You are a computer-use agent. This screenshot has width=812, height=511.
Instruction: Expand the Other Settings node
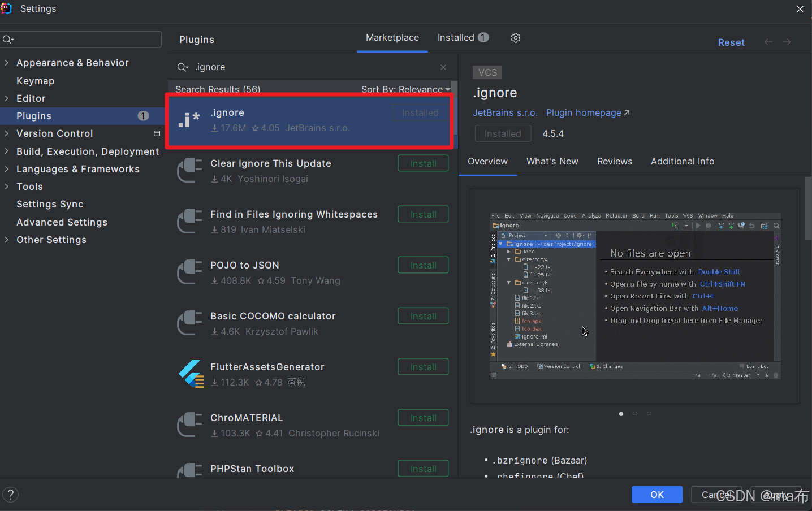(x=6, y=240)
